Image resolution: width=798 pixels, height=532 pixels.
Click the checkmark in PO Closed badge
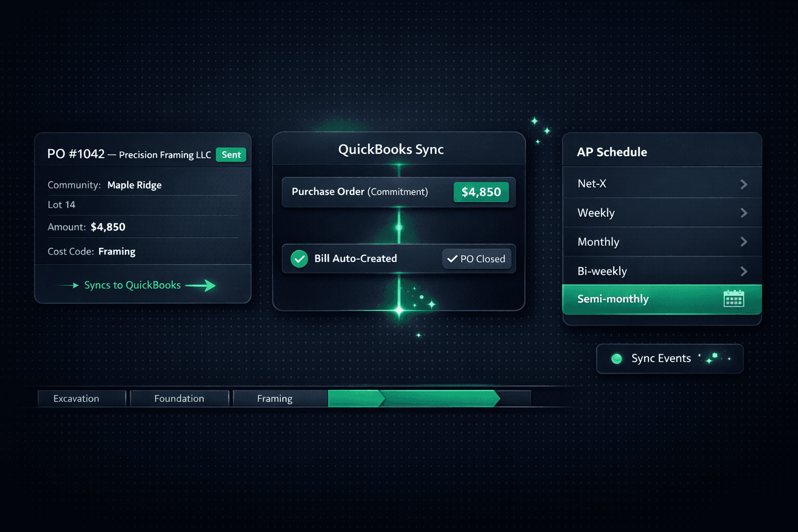click(x=452, y=259)
